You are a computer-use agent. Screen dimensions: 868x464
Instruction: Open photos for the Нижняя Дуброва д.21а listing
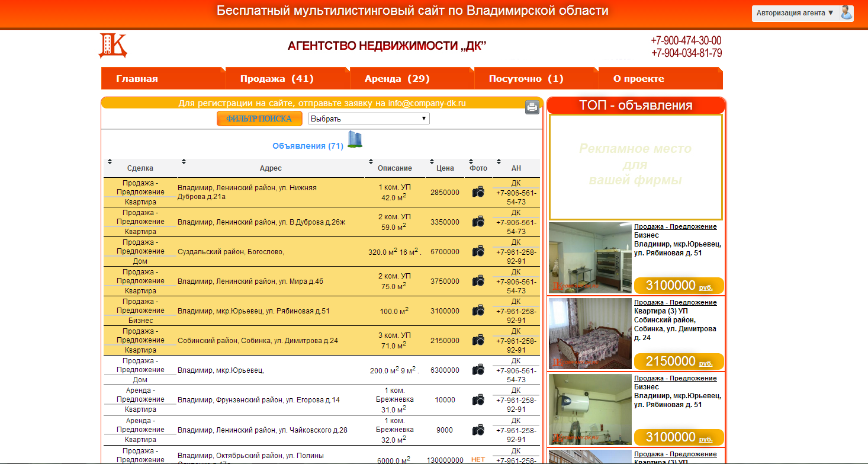point(478,192)
